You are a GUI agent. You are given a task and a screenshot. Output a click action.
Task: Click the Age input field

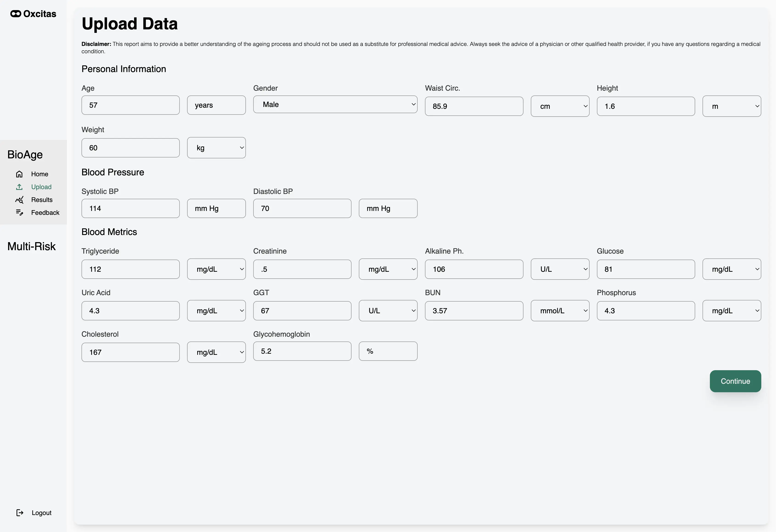[131, 105]
